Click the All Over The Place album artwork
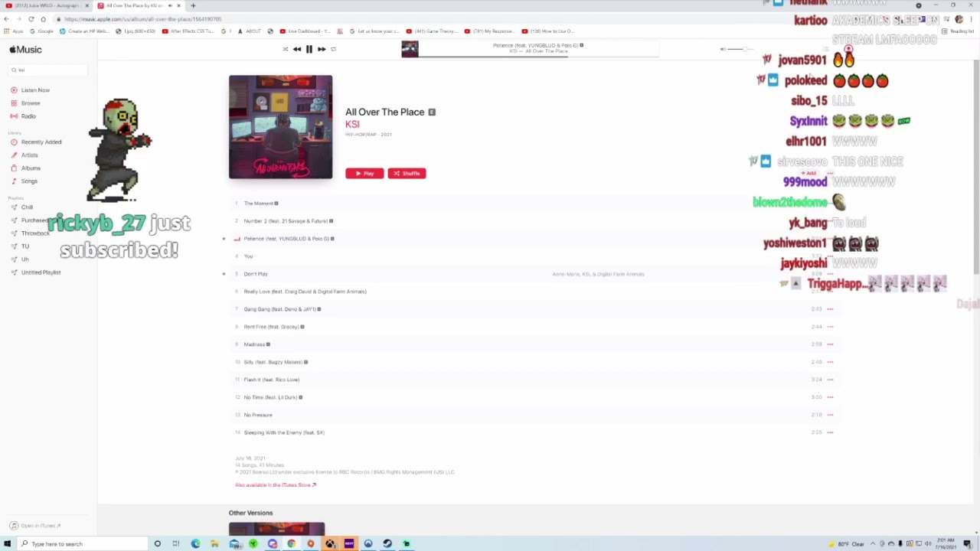This screenshot has height=551, width=980. pyautogui.click(x=280, y=127)
